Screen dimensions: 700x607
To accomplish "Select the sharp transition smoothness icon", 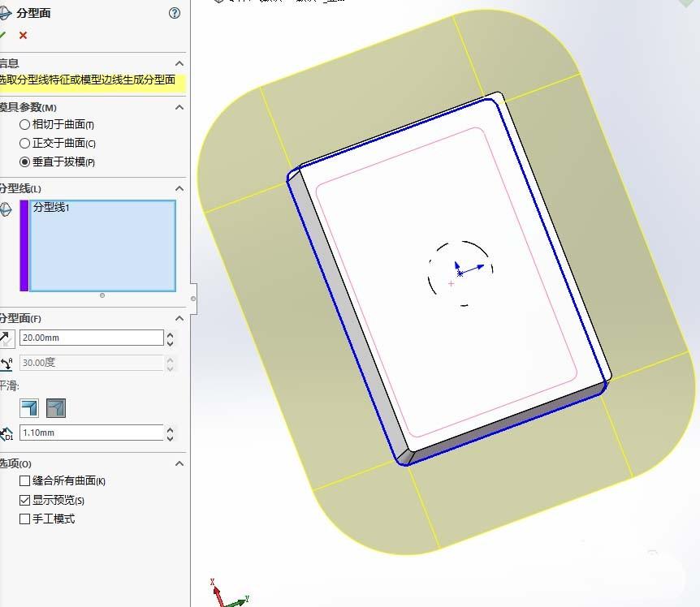I will click(x=28, y=407).
